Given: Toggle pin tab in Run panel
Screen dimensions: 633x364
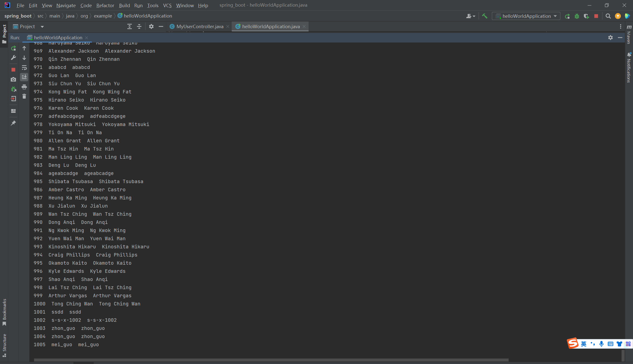Looking at the screenshot, I should (14, 123).
